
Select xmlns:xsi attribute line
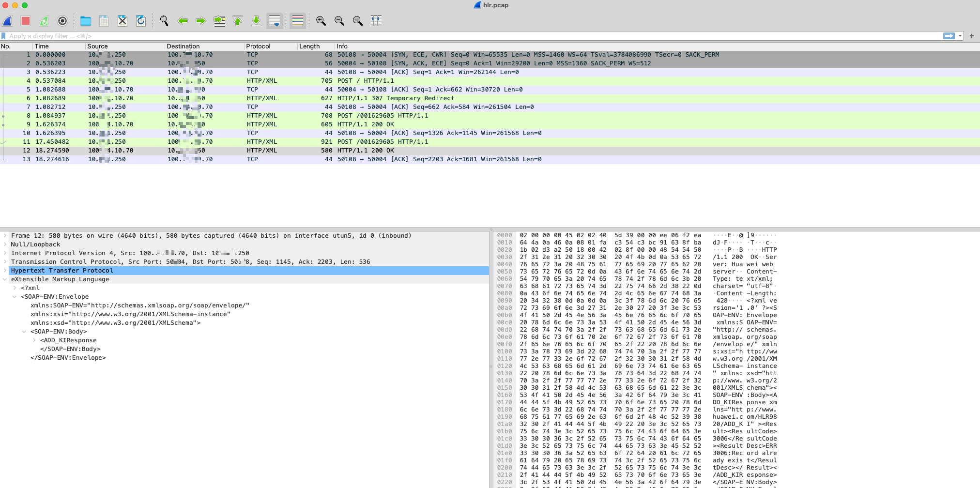130,314
